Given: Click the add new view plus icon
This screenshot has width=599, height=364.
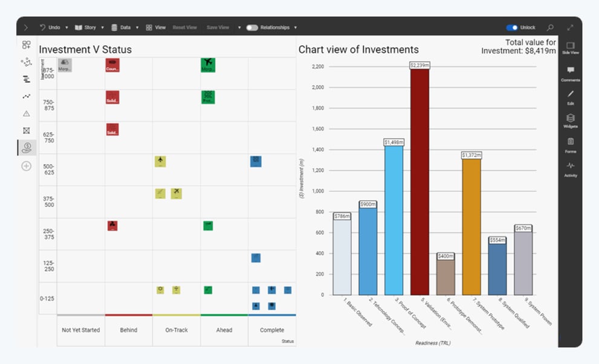Looking at the screenshot, I should [25, 166].
